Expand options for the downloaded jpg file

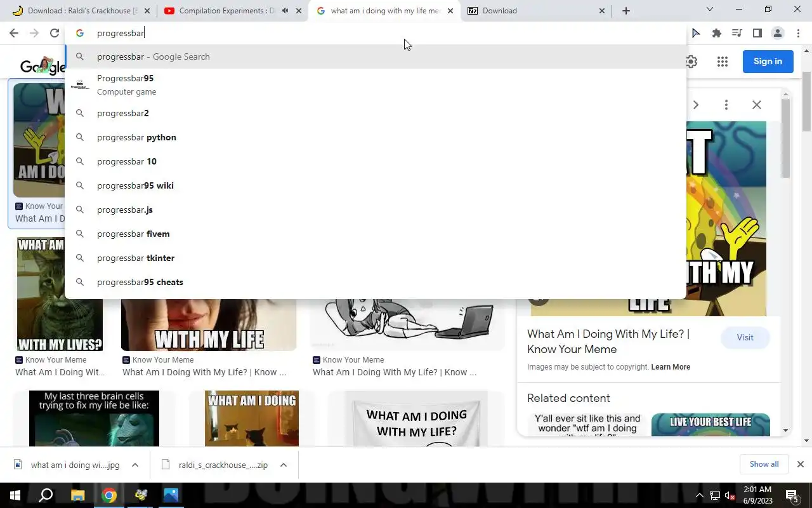pyautogui.click(x=135, y=465)
